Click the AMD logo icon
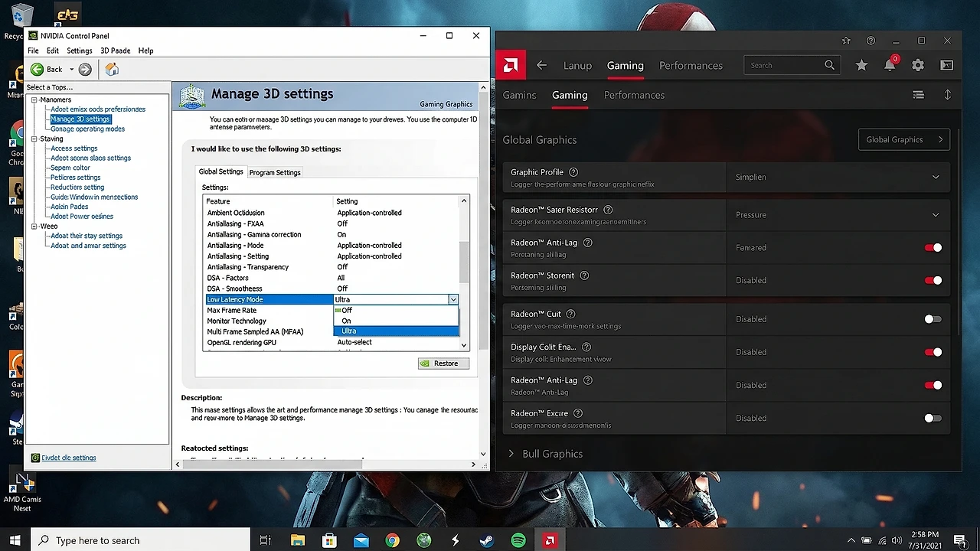The image size is (980, 551). pos(511,66)
